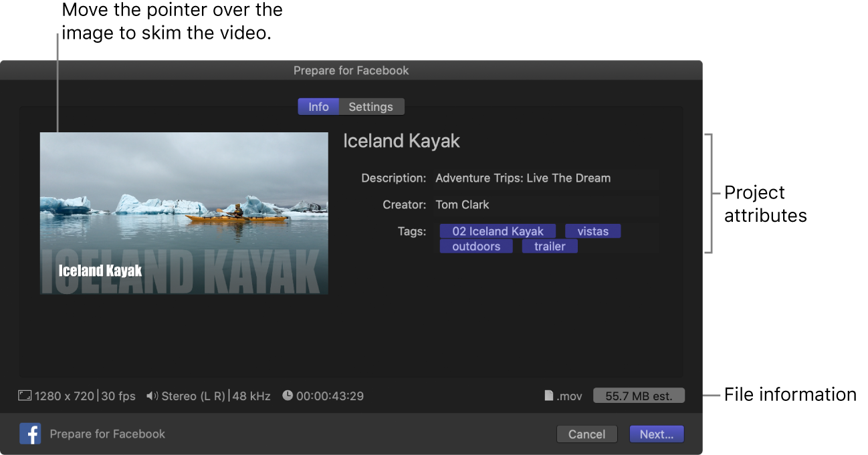Viewport: 868px width, 455px height.
Task: Click the 1280 x 720 resolution text
Action: tap(64, 396)
